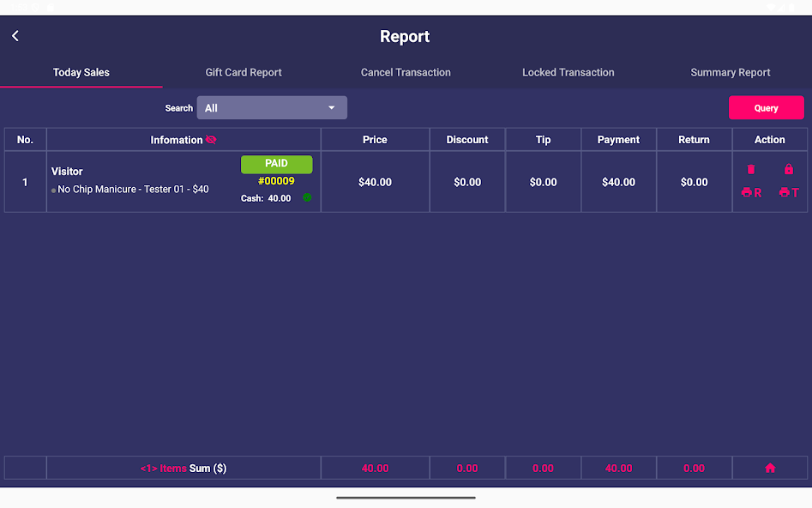Tap the yellow #00009 transaction number
Image resolution: width=812 pixels, height=508 pixels.
pos(276,181)
